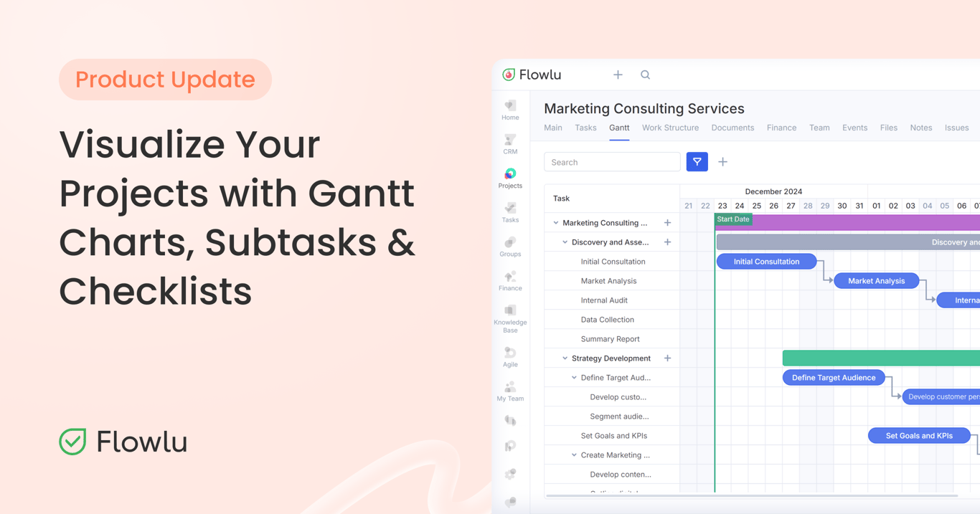Select the Data Collection task row
This screenshot has height=514, width=980.
[x=612, y=320]
